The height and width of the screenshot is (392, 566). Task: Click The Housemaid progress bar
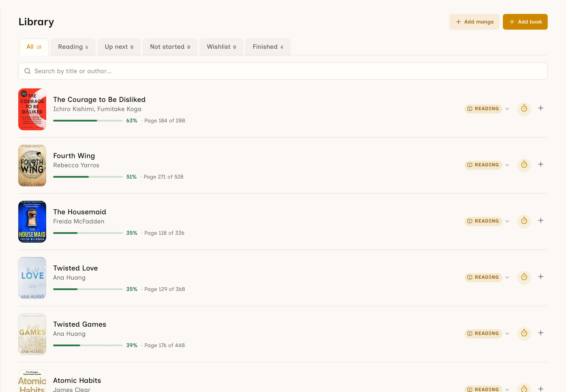tap(88, 233)
